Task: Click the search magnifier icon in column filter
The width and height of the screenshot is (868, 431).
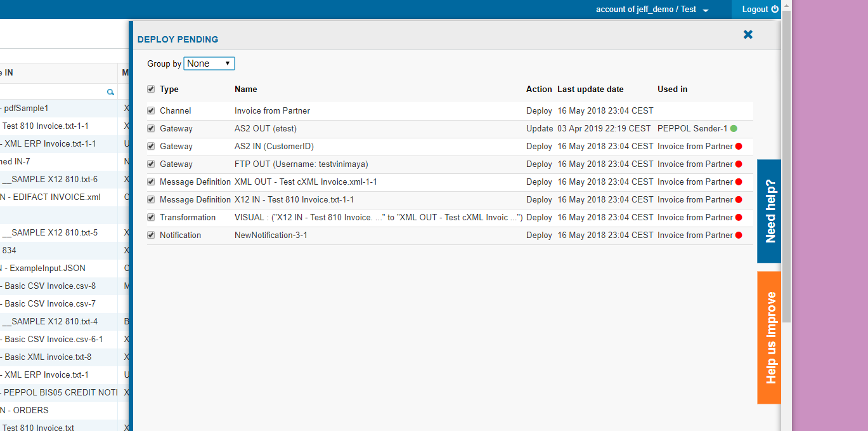Action: point(110,92)
